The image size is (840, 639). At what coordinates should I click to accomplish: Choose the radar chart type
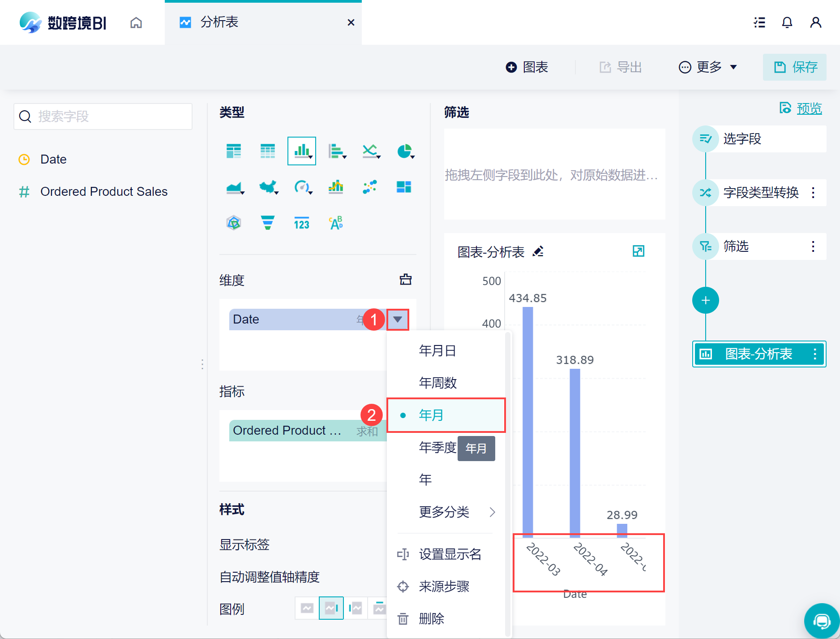click(234, 223)
